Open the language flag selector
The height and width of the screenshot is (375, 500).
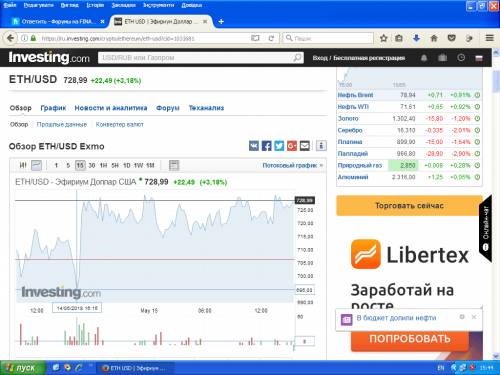click(479, 58)
